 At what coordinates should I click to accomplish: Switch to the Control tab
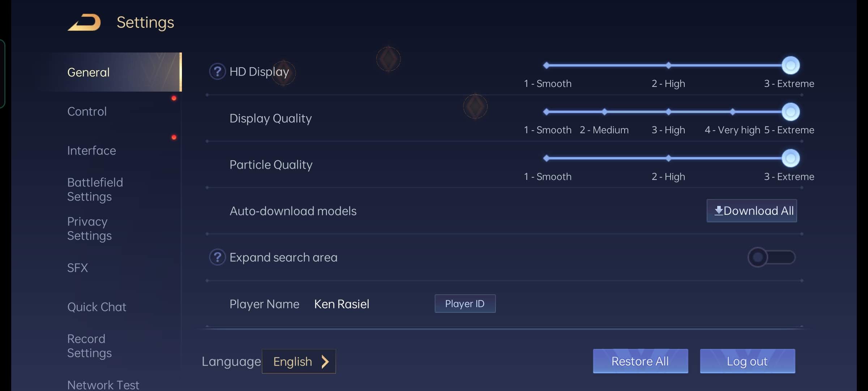click(x=87, y=112)
